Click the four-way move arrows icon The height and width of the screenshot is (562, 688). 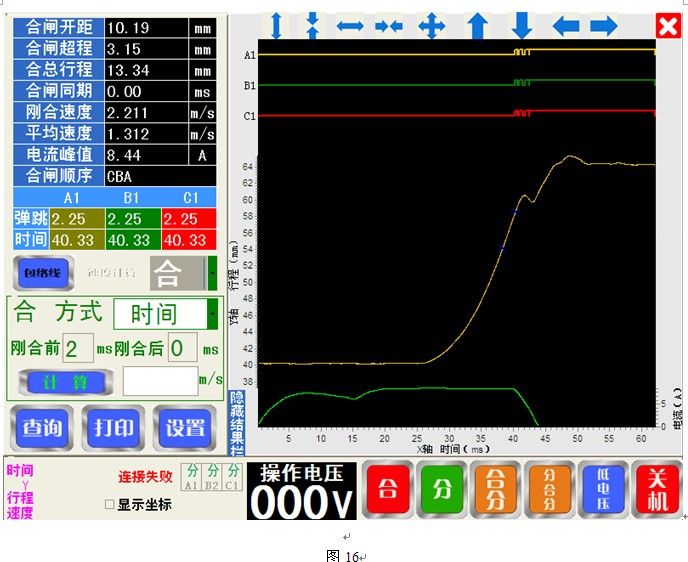coord(431,26)
